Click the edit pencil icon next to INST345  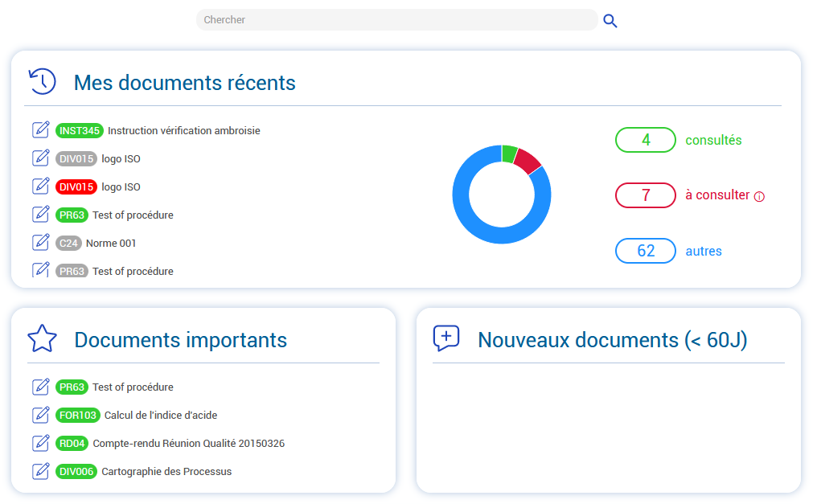[40, 129]
